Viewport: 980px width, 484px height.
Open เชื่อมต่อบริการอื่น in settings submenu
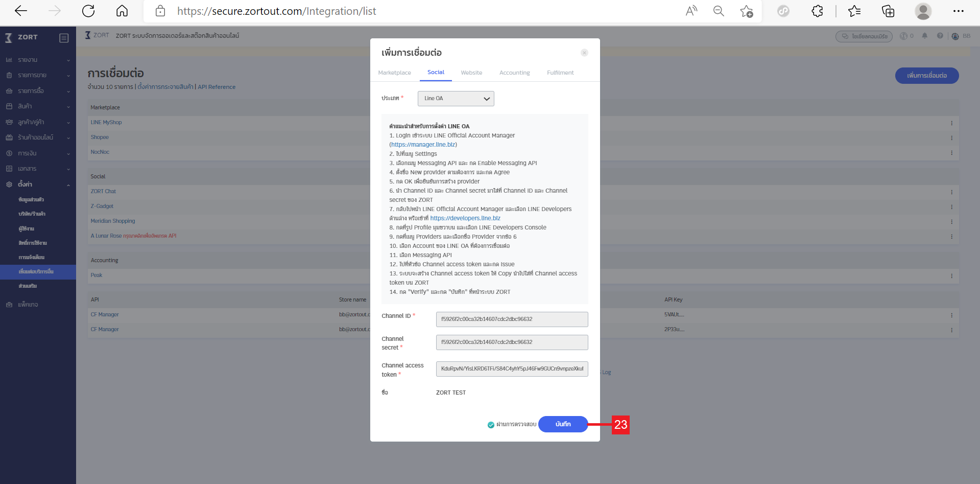[x=38, y=271]
